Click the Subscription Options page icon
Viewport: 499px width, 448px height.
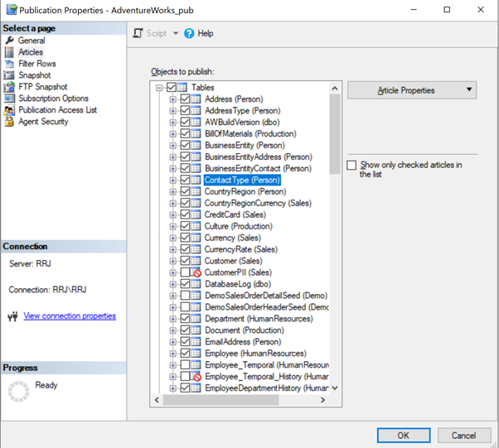point(9,99)
